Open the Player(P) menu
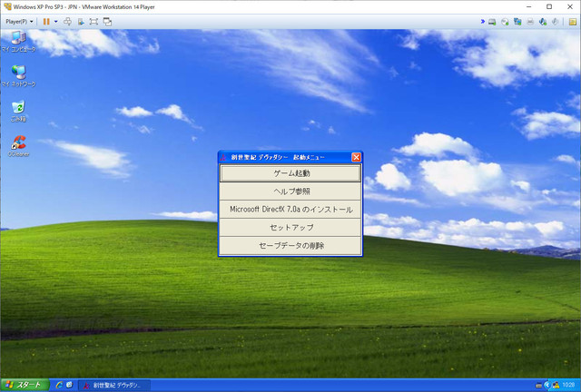Screen dimensions: 581x392 pos(19,22)
